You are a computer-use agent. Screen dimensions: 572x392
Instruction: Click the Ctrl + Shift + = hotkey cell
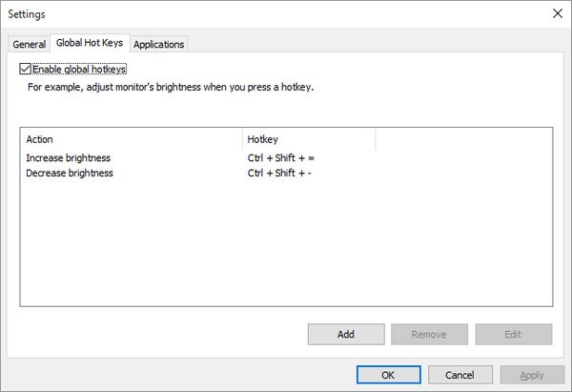tap(280, 157)
